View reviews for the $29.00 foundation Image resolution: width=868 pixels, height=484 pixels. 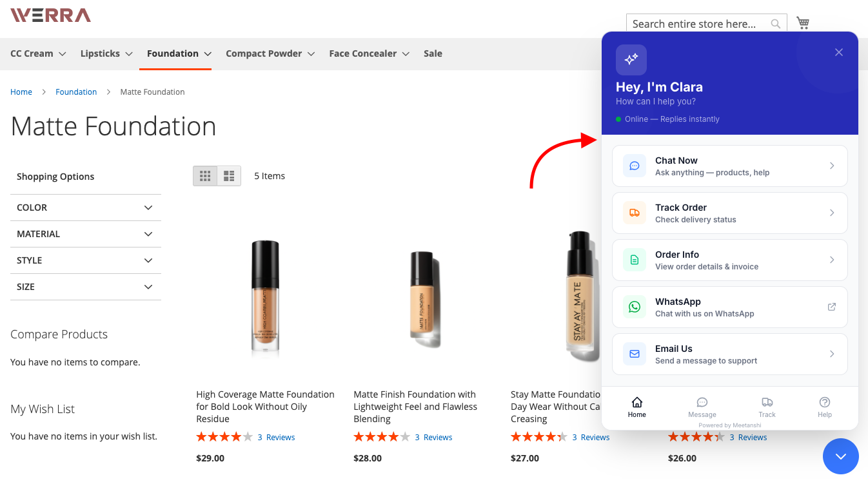point(276,438)
